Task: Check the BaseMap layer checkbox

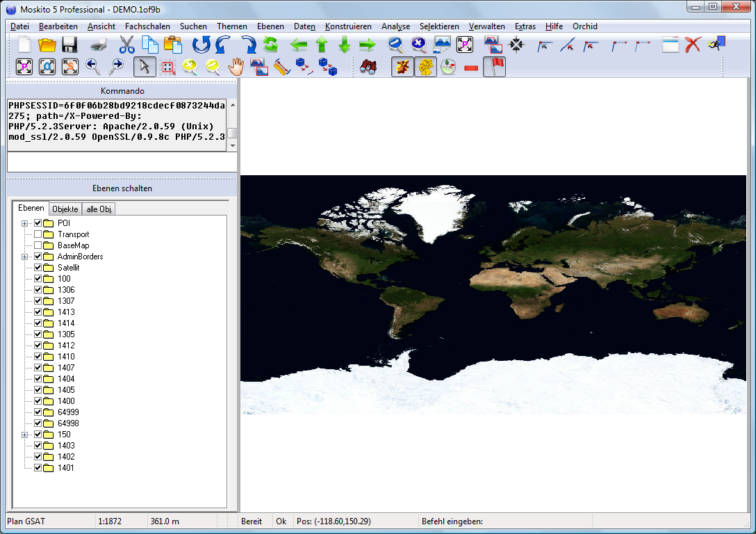Action: [x=38, y=245]
